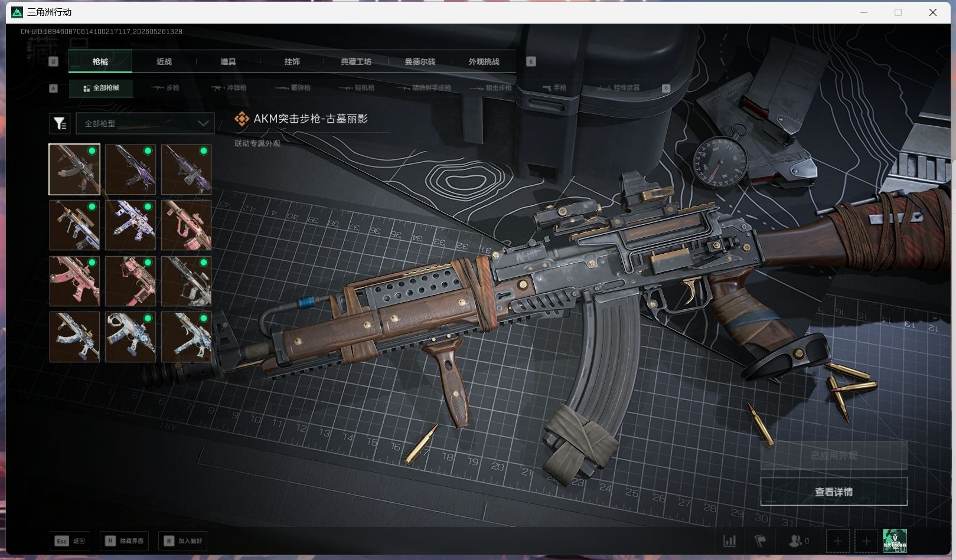Click the Q key previous tab indicator
This screenshot has height=560, width=956.
pyautogui.click(x=53, y=61)
